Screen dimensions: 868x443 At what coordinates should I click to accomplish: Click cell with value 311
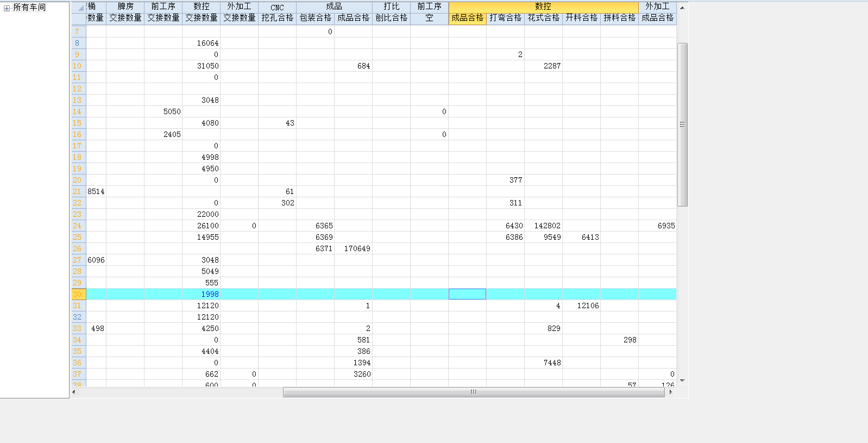click(505, 203)
